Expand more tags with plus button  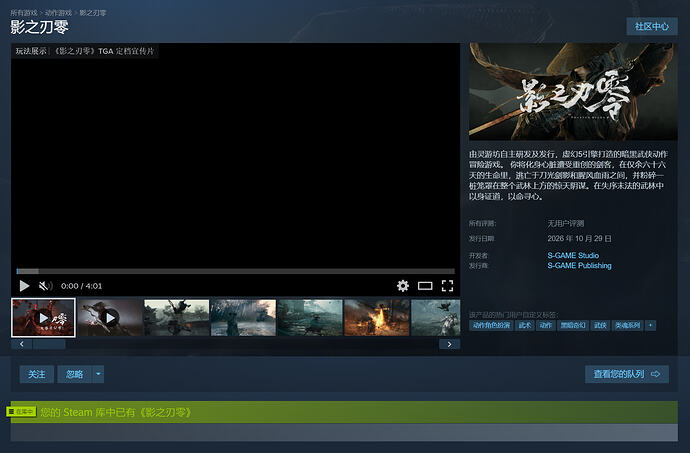coord(650,325)
